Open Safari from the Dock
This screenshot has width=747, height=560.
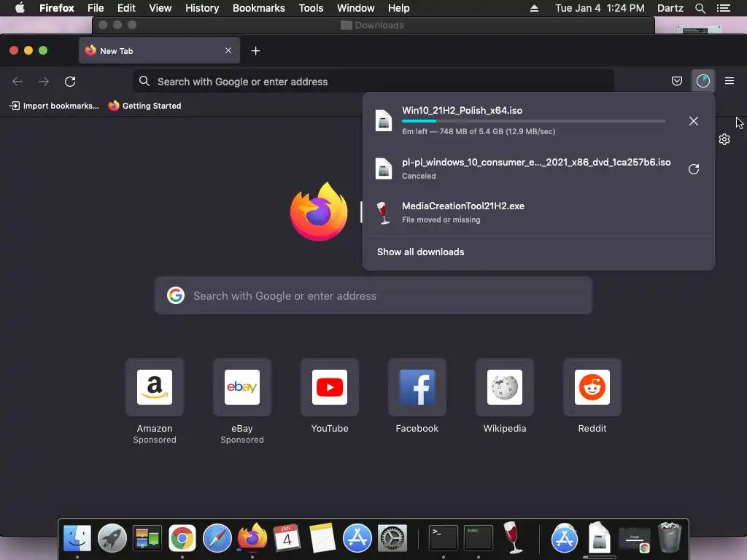(x=217, y=539)
